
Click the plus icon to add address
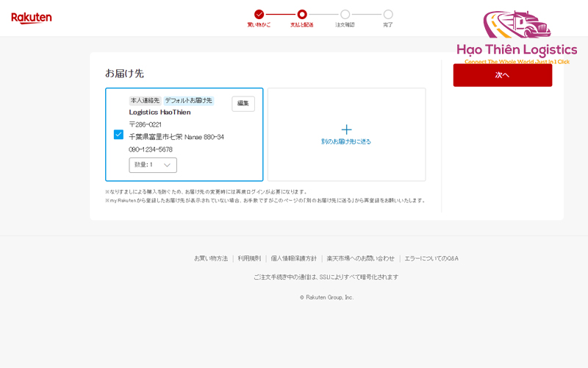point(346,130)
